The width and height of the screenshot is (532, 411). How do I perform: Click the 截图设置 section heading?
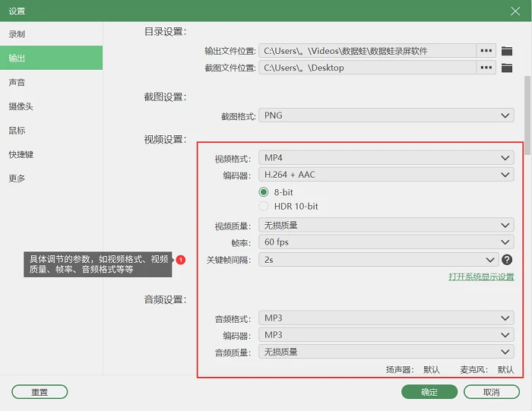point(165,97)
